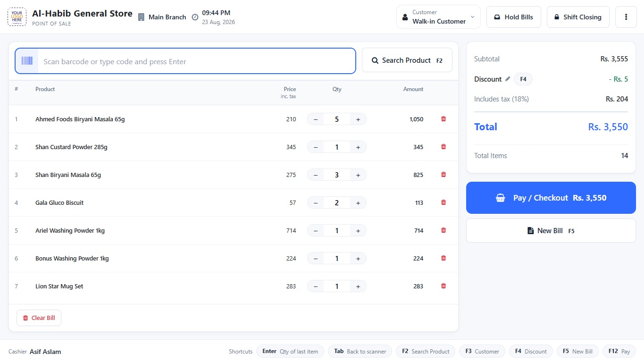
Task: Remove Gala Gluco Biscuit with trash icon
Action: [443, 202]
